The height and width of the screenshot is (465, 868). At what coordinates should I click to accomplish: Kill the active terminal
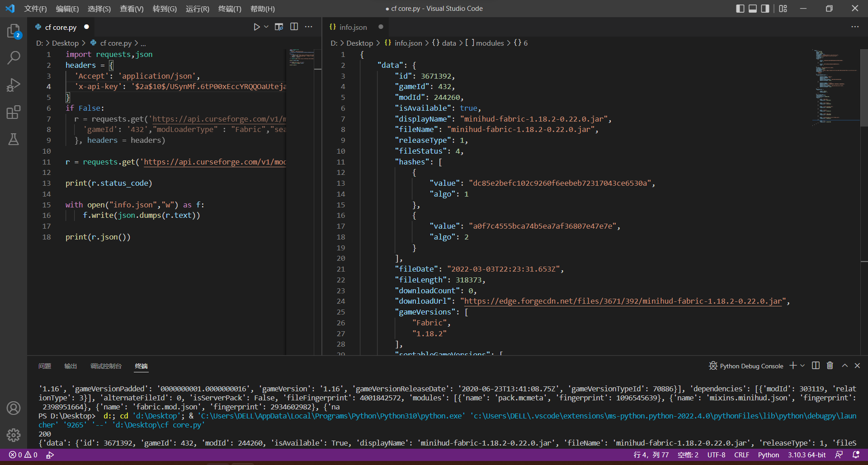830,366
